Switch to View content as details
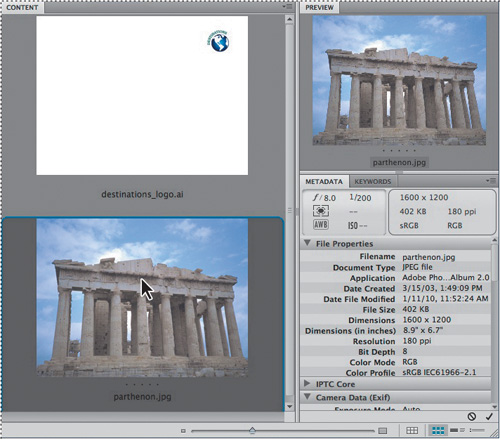Viewport: 500px width, 439px height. click(457, 431)
